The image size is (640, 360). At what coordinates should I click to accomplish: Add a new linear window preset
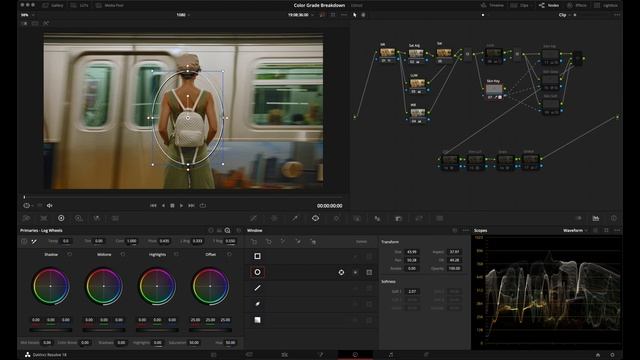(x=254, y=242)
